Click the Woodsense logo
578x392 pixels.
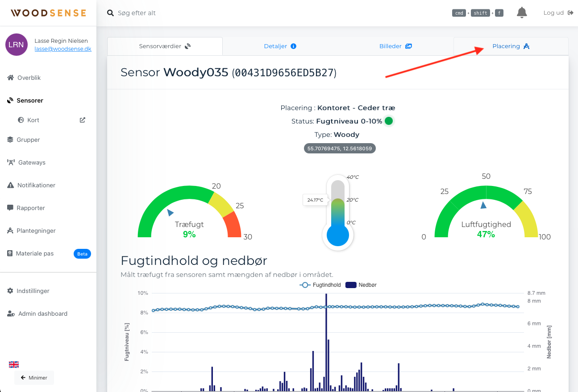48,13
